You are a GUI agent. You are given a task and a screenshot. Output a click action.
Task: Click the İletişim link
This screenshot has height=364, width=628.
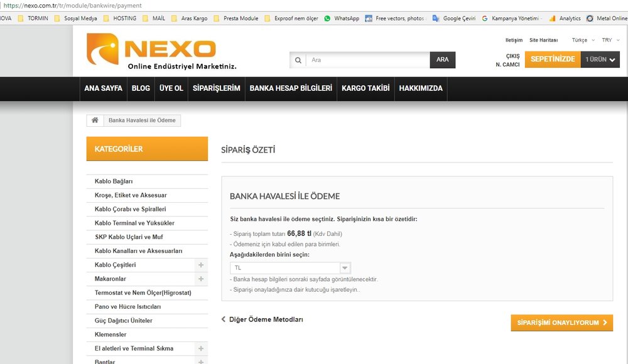tap(514, 40)
